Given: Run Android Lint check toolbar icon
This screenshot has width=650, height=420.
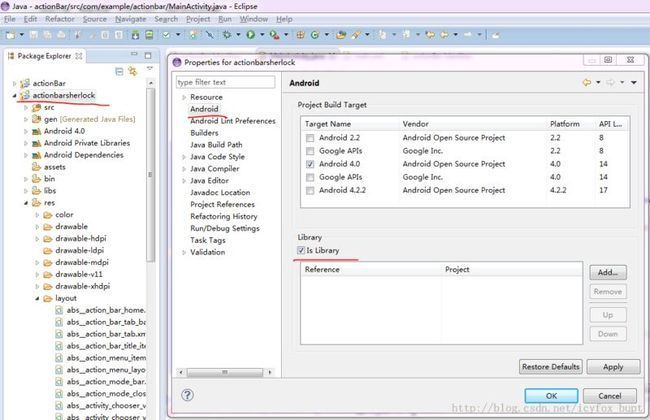Looking at the screenshot, I should (166, 35).
